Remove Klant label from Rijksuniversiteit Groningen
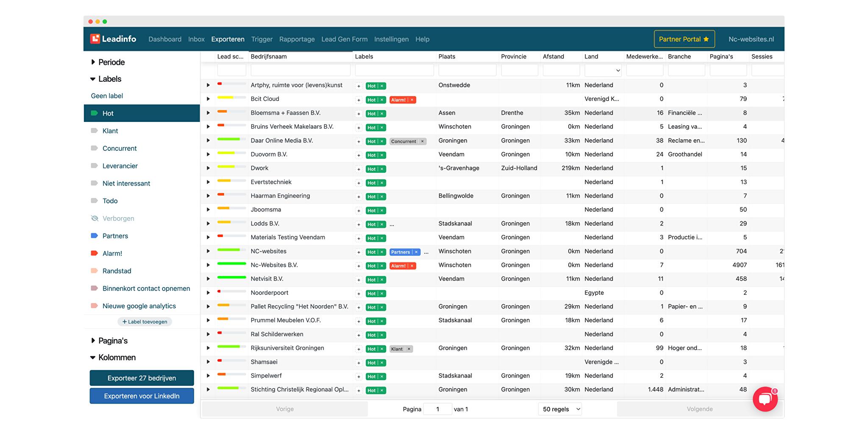The height and width of the screenshot is (434, 868). tap(409, 349)
